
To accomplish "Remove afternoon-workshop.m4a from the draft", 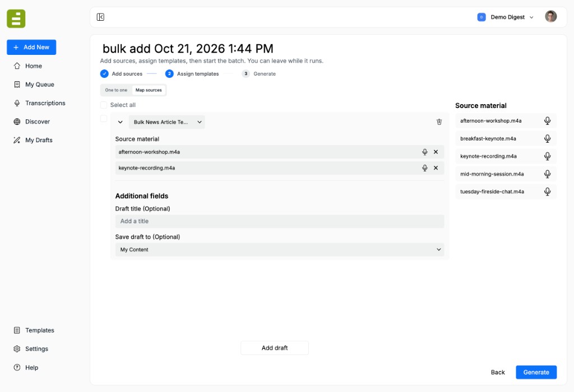I will (436, 152).
